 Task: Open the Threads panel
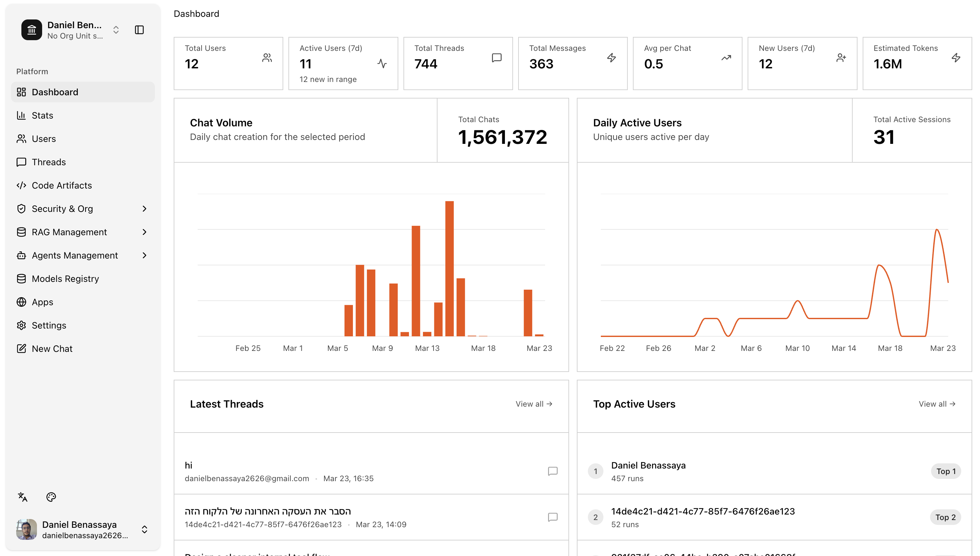[49, 162]
